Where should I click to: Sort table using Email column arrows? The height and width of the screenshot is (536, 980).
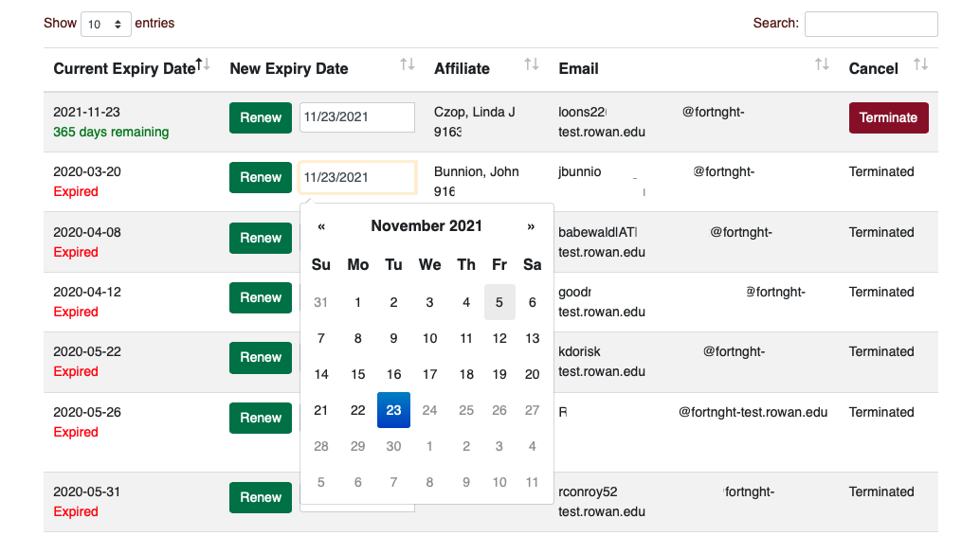click(822, 64)
